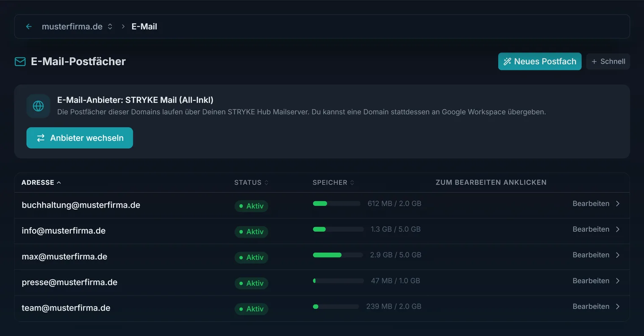The height and width of the screenshot is (336, 644).
Task: Click the E-Mail-Anbieter: STRYKE Mail heading
Action: click(x=135, y=100)
